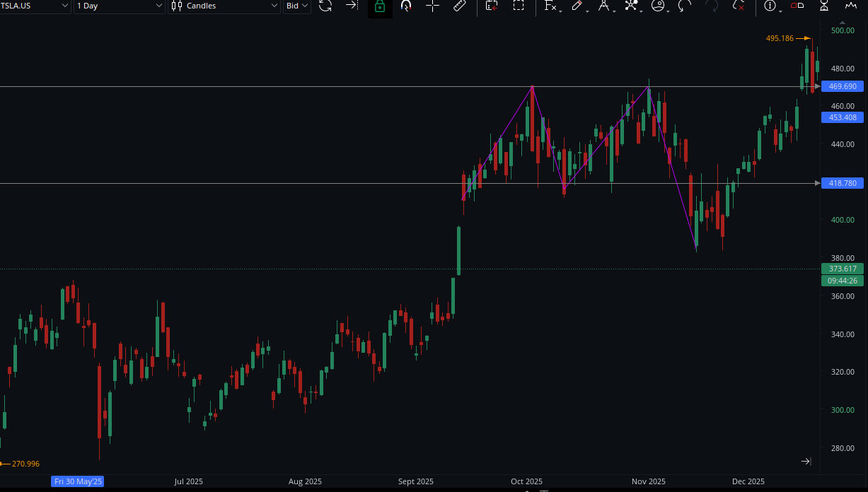This screenshot has width=868, height=492.
Task: Click the 500.00 price axis label
Action: [x=843, y=30]
